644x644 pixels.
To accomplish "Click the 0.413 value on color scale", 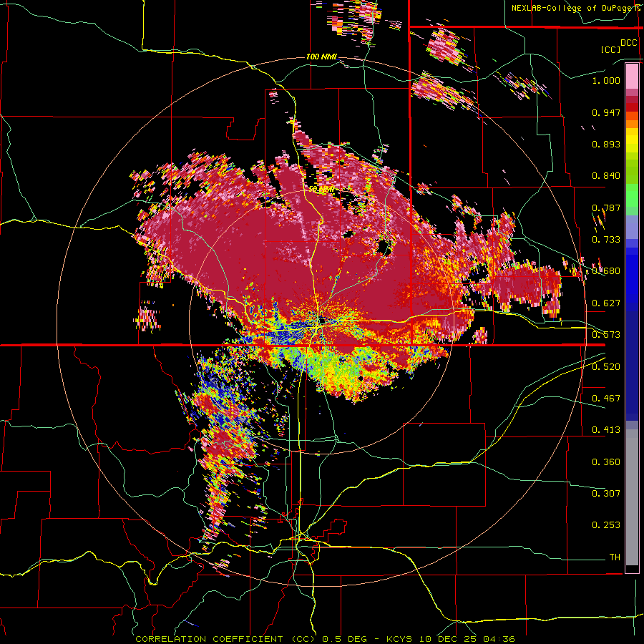I will tap(606, 430).
